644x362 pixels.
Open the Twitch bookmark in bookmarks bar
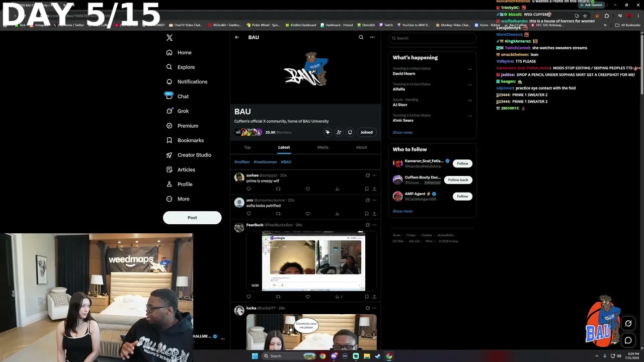coord(385,25)
